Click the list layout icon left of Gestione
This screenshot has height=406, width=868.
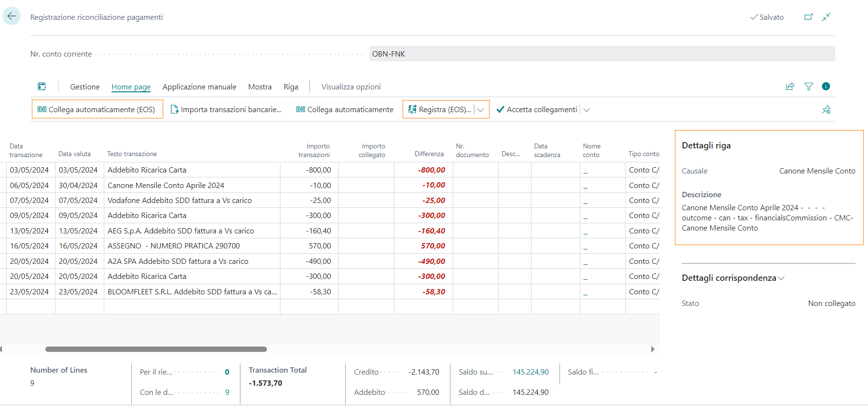coord(42,87)
